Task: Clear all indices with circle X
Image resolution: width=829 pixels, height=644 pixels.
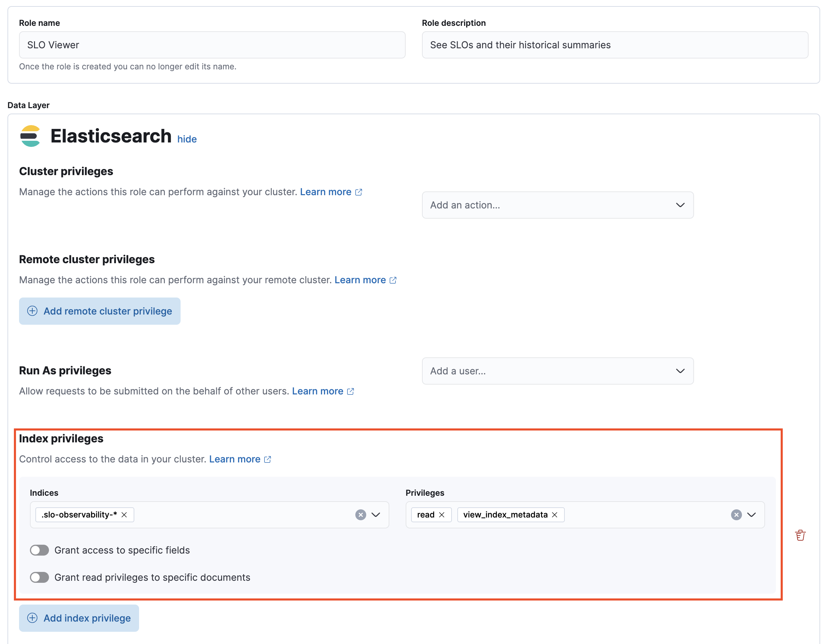Action: pos(360,514)
